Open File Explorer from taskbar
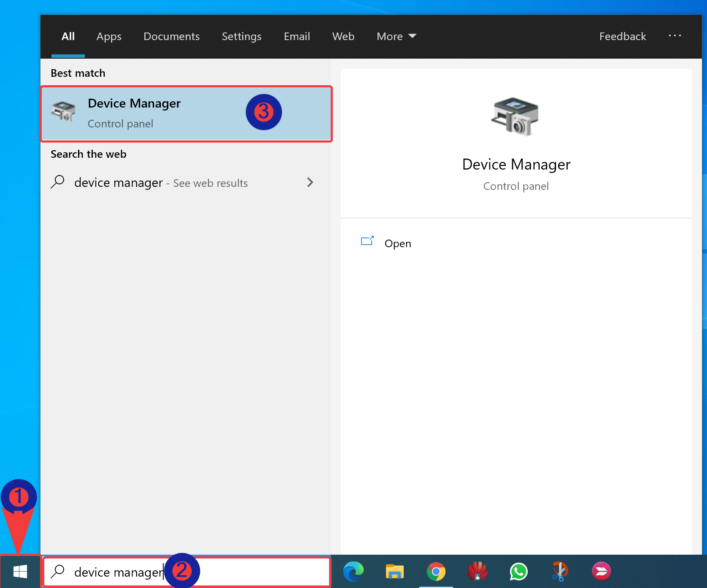The height and width of the screenshot is (588, 707). (395, 572)
